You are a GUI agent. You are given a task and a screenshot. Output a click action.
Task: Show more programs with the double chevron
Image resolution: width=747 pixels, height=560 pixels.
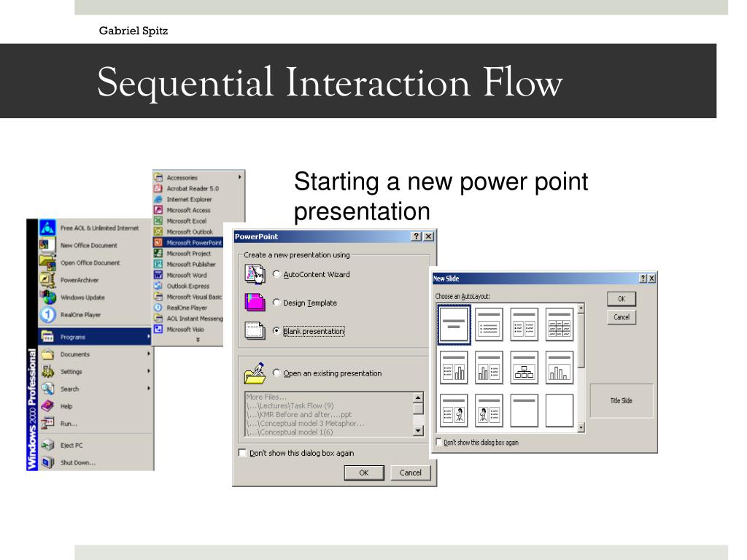(x=198, y=340)
